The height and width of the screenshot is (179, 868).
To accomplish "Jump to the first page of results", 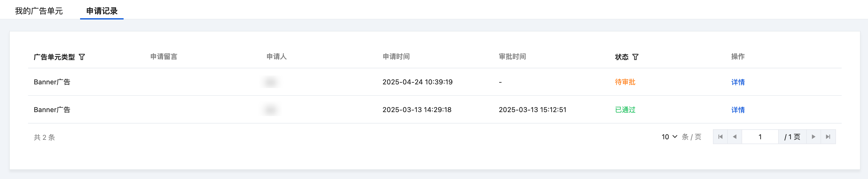I will [720, 137].
